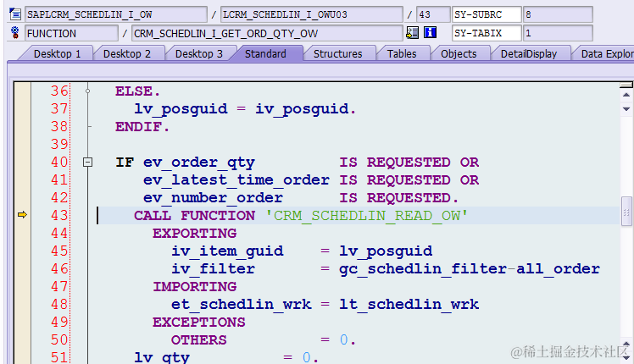Click line number 45 in the gutter

(x=59, y=251)
